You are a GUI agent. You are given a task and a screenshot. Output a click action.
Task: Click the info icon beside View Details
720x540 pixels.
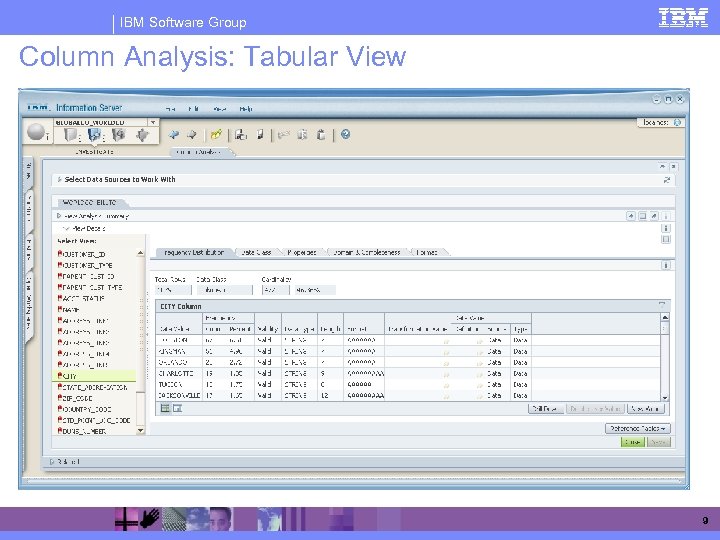pyautogui.click(x=666, y=228)
